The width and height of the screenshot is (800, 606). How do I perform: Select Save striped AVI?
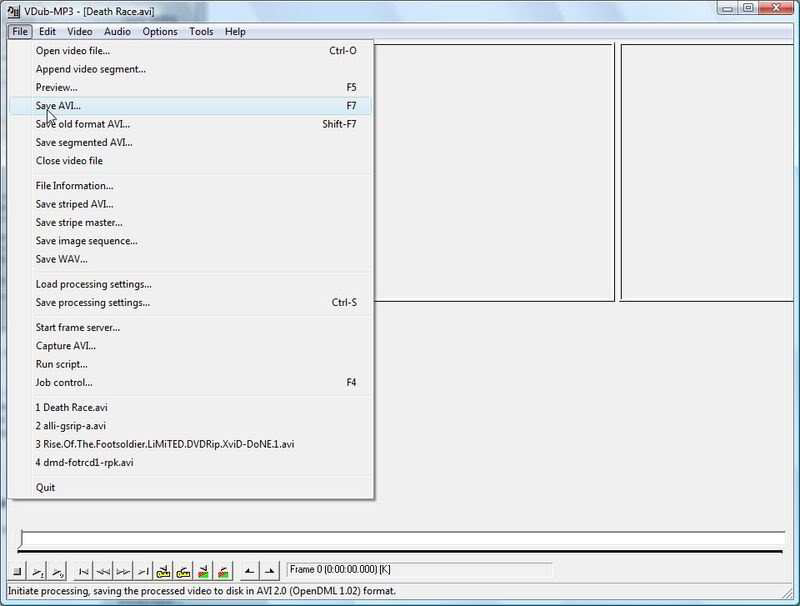(x=191, y=204)
